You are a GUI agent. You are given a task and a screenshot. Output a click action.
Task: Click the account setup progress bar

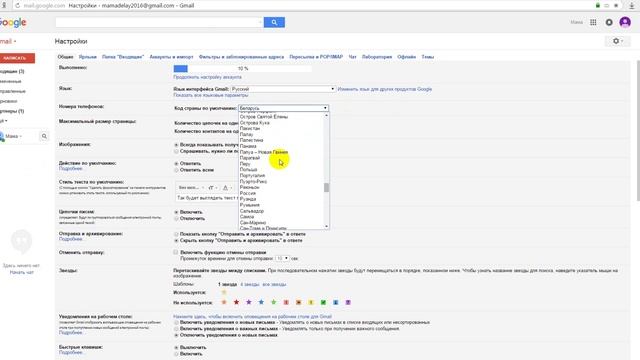242,69
